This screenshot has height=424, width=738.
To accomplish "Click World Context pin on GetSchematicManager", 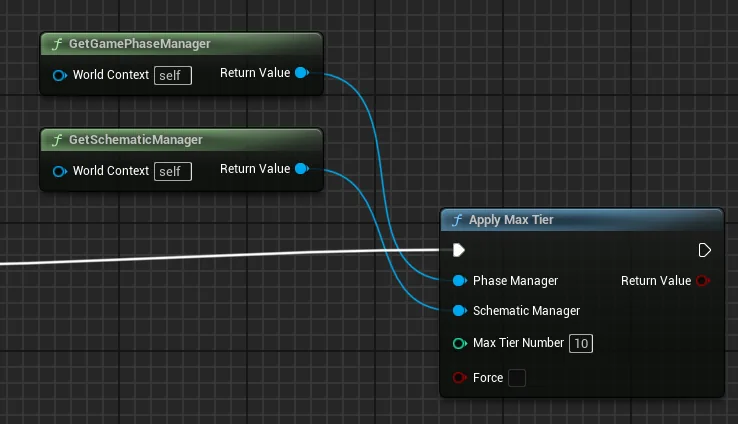I will [60, 171].
